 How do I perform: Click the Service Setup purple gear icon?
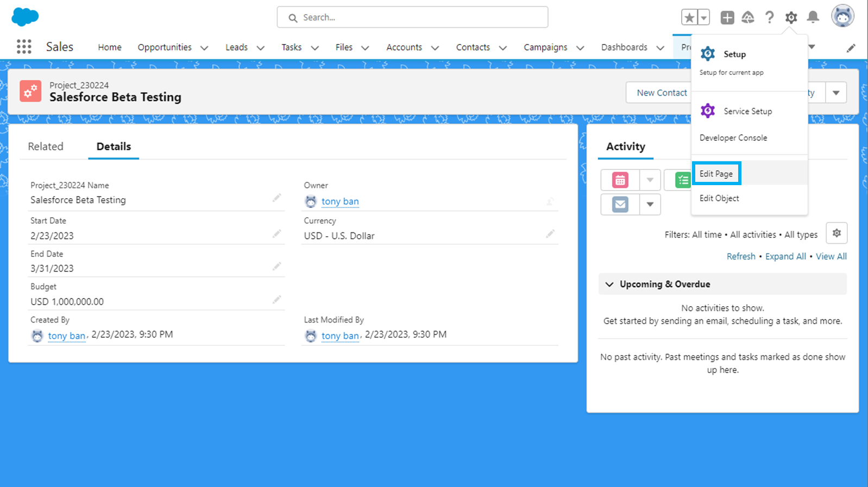pyautogui.click(x=708, y=111)
